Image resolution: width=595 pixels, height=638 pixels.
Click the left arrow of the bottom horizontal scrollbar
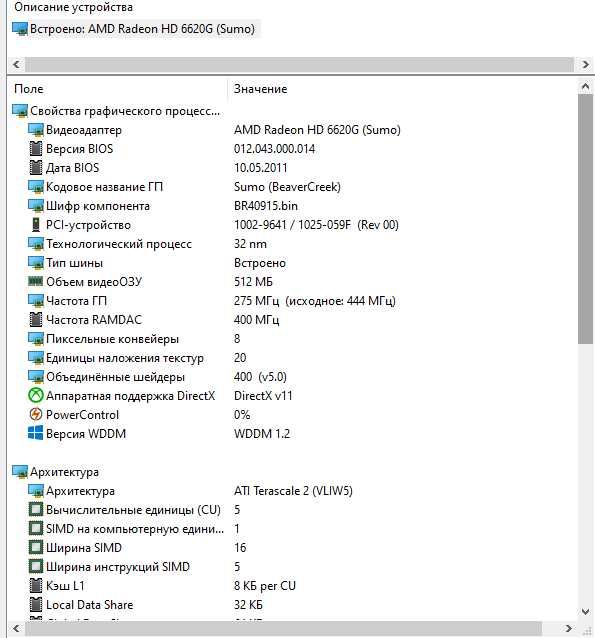pos(16,629)
